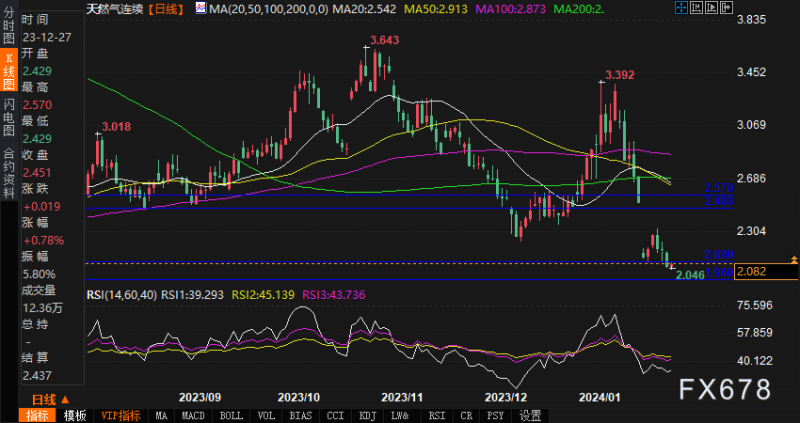Image resolution: width=800 pixels, height=423 pixels.
Task: Expand the 日线 period selector
Action: 51,399
